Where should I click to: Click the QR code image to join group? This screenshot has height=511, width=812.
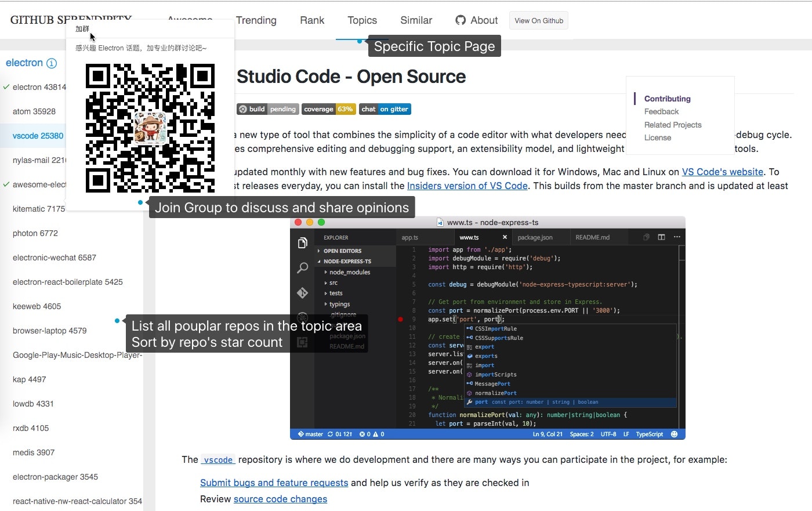point(150,128)
